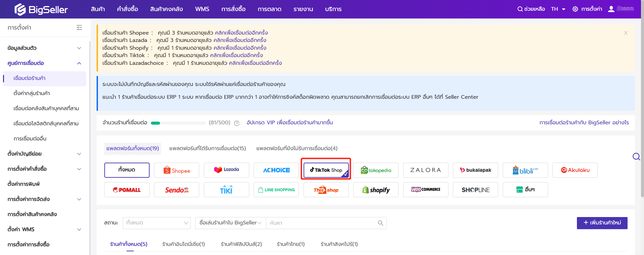Switch to แพลตฟอร์มที่ได้รับการเชื่อมต่อ(15) tab
The width and height of the screenshot is (644, 255).
click(x=207, y=148)
